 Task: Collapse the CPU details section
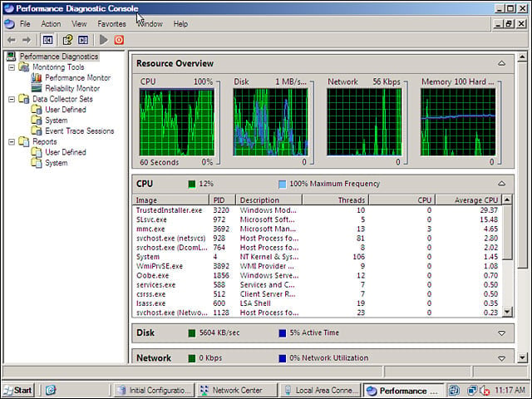(x=501, y=184)
